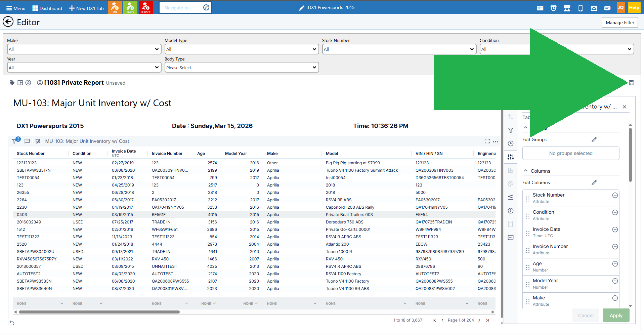The height and width of the screenshot is (334, 644).
Task: Remove the Invoice Date column
Action: pyautogui.click(x=615, y=229)
